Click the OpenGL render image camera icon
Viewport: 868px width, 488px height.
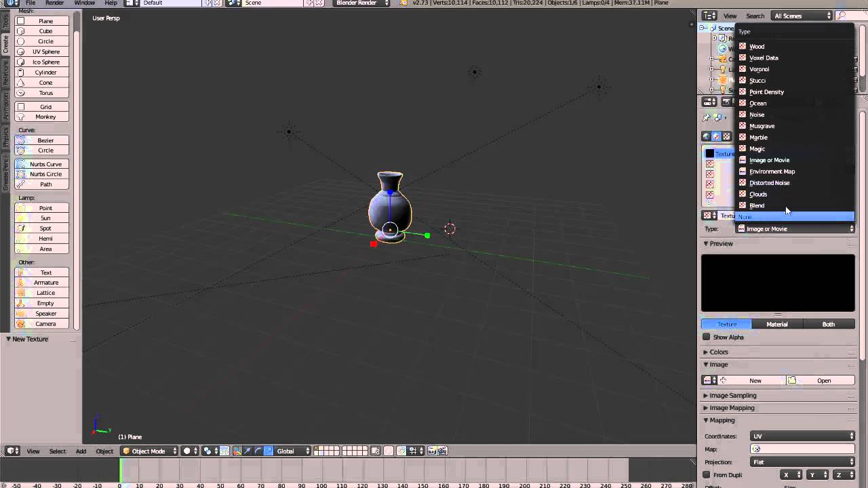click(432, 451)
